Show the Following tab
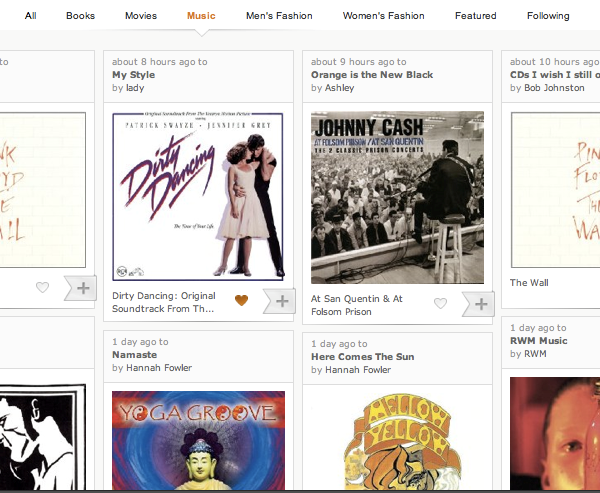This screenshot has width=600, height=493. [548, 16]
